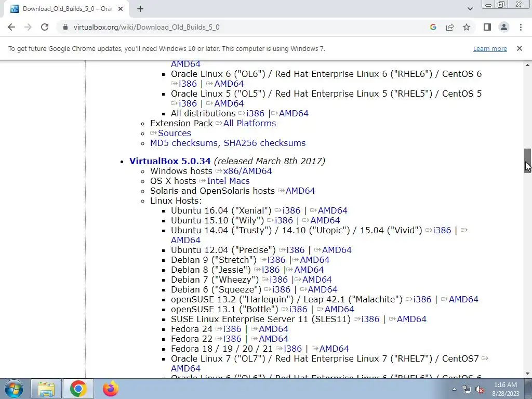This screenshot has width=532, height=399.
Task: Dismiss the Chrome update notification bar
Action: (520, 48)
